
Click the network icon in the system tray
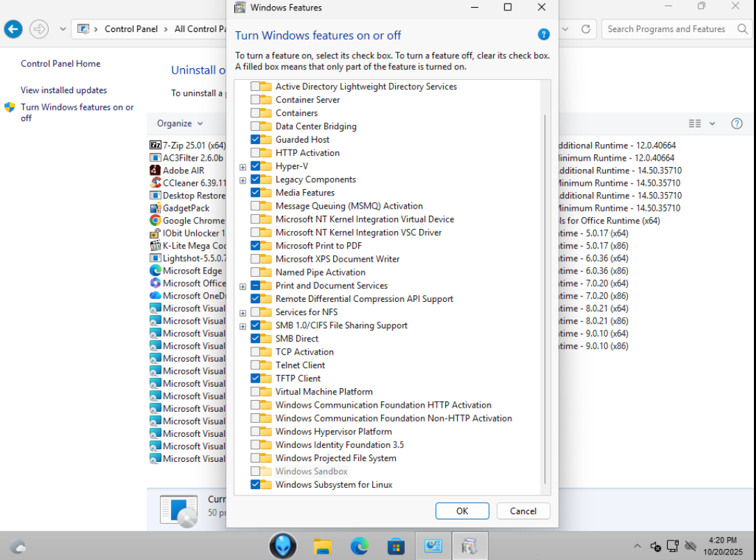(x=673, y=546)
